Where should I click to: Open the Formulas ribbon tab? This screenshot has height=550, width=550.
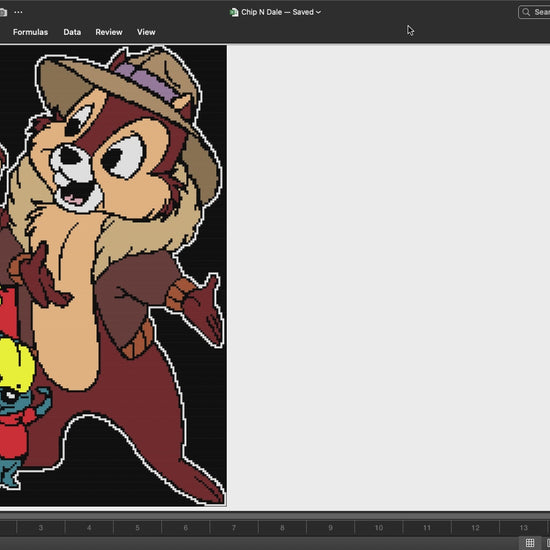31,32
